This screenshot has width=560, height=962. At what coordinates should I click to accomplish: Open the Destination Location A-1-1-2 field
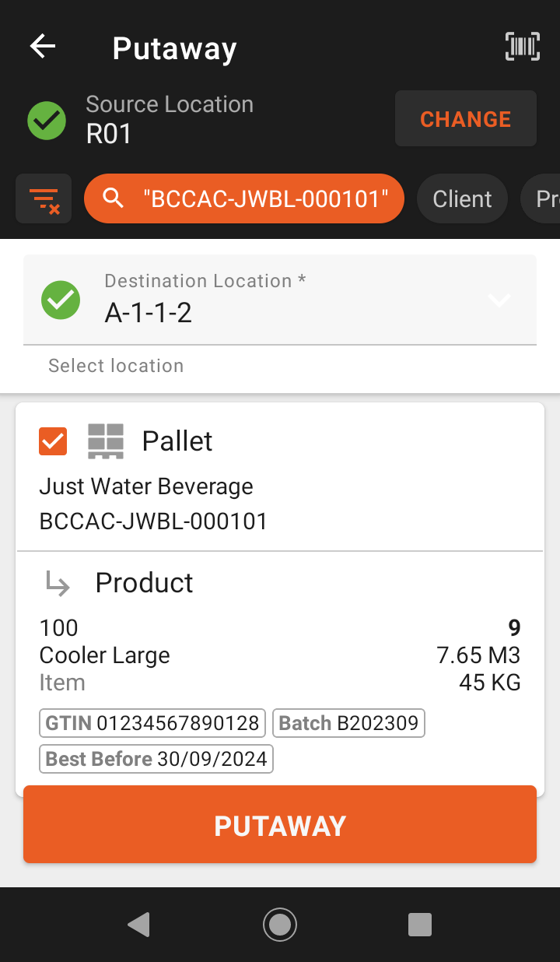[280, 300]
